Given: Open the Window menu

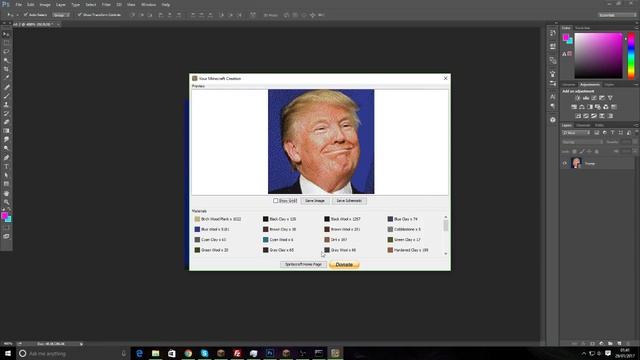Looking at the screenshot, I should click(148, 4).
